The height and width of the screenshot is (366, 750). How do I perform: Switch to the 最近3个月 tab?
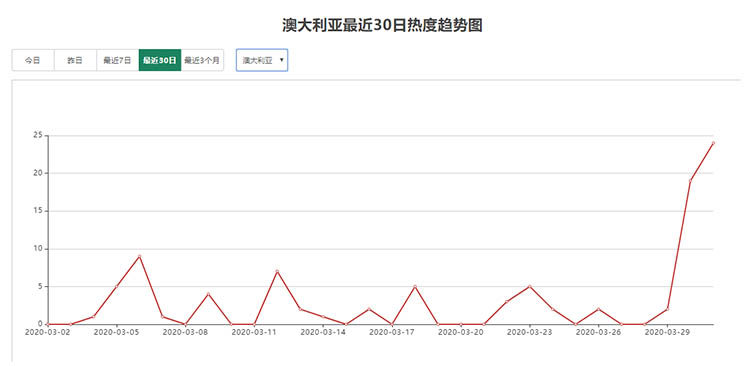[x=202, y=60]
